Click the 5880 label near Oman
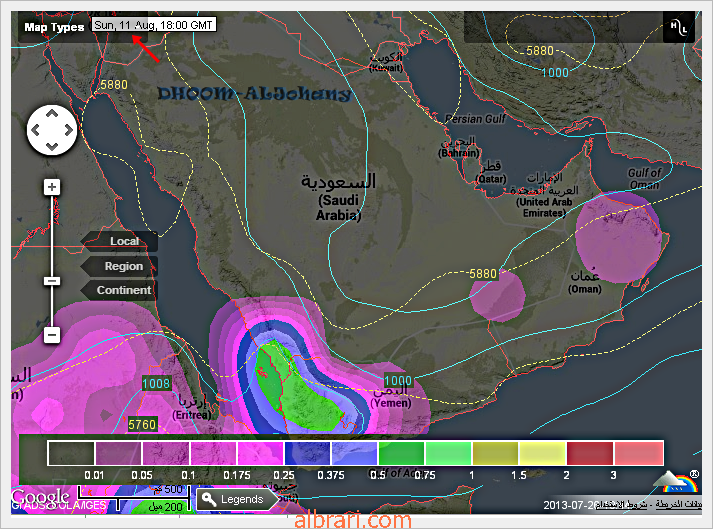The height and width of the screenshot is (529, 713). (483, 274)
